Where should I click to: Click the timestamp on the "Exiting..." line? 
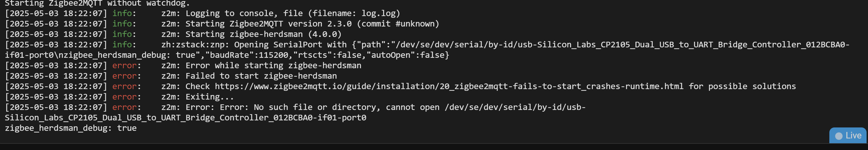pyautogui.click(x=56, y=97)
